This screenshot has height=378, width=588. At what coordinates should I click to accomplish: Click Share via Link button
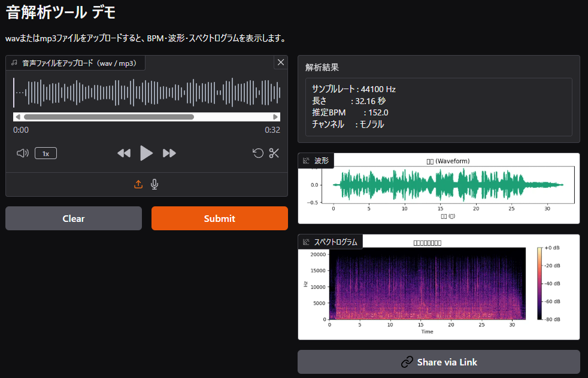438,362
